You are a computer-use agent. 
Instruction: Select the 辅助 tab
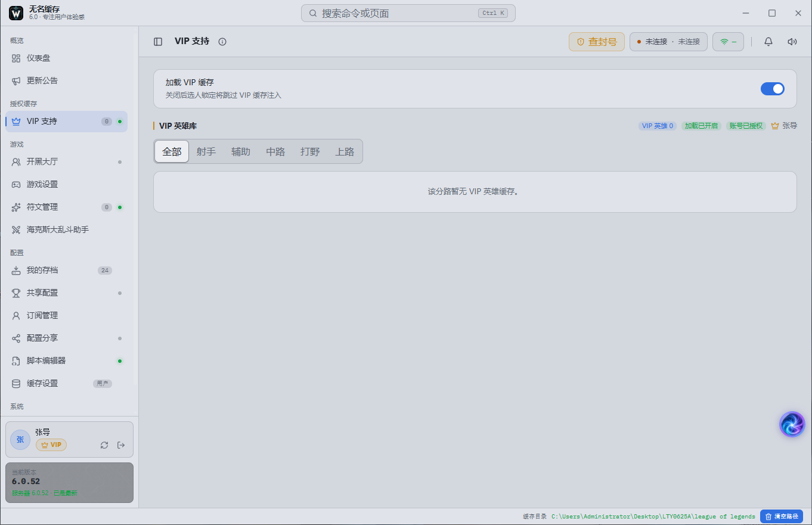(x=241, y=152)
